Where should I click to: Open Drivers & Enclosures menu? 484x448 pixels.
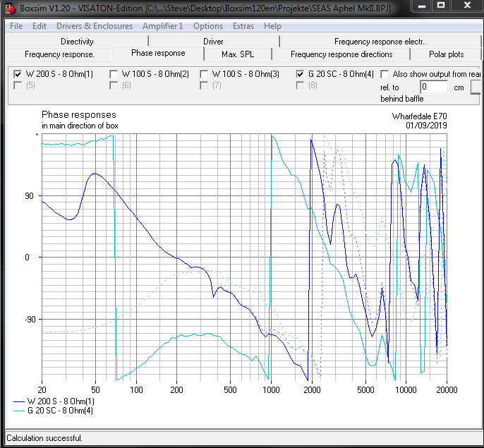95,26
